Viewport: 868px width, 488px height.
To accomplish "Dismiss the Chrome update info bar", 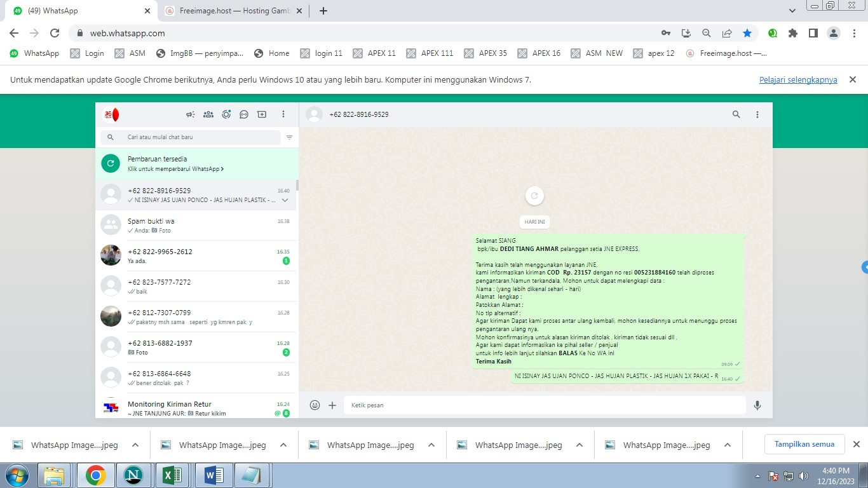I will point(853,80).
